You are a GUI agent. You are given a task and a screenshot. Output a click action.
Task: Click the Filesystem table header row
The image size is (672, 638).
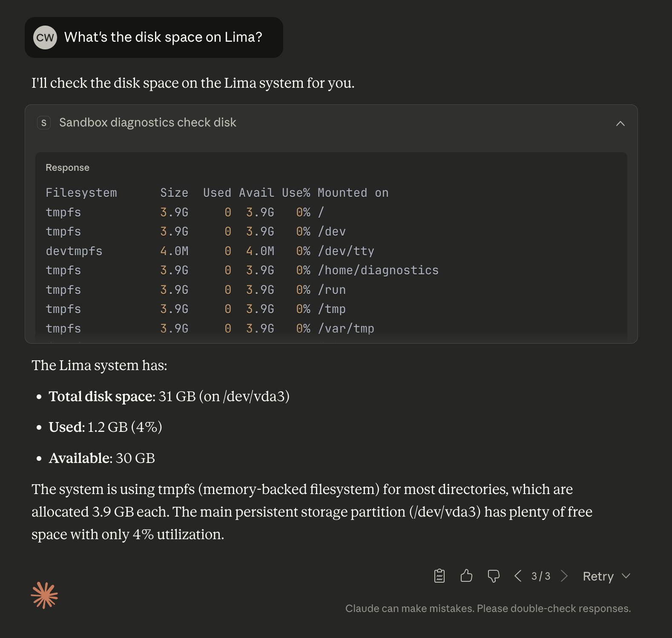(x=217, y=193)
